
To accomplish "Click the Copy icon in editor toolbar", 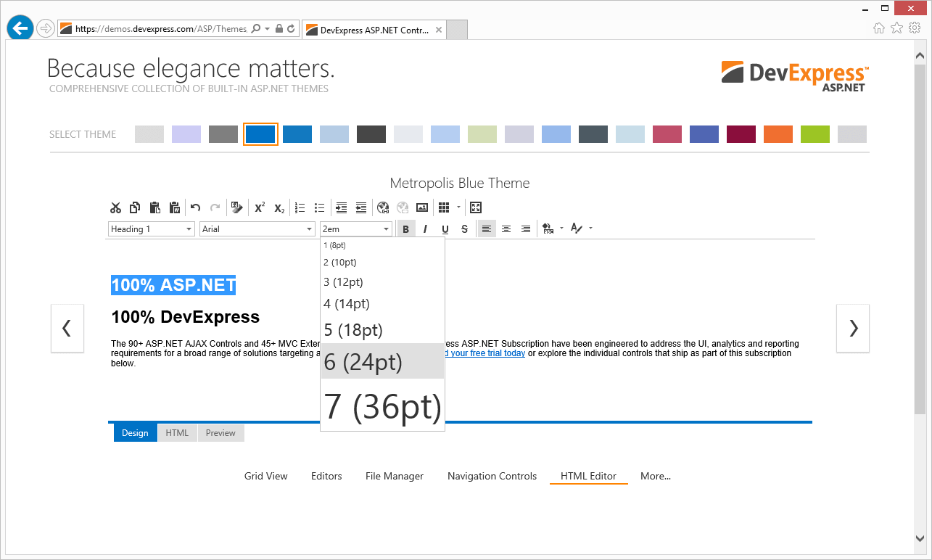I will [135, 207].
